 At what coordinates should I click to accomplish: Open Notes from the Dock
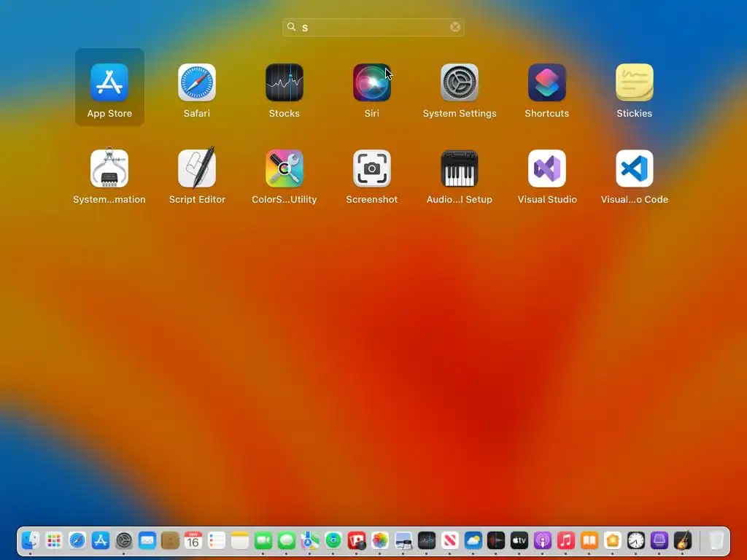coord(240,540)
